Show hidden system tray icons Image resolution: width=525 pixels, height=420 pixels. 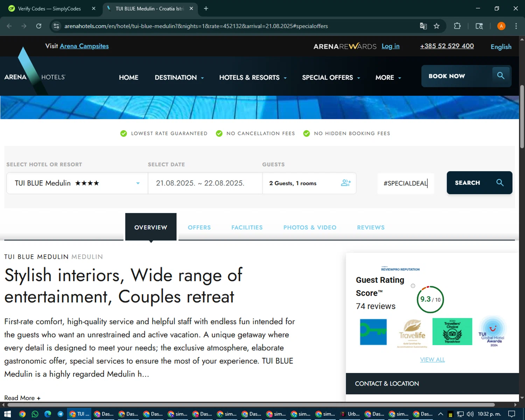pos(441,414)
